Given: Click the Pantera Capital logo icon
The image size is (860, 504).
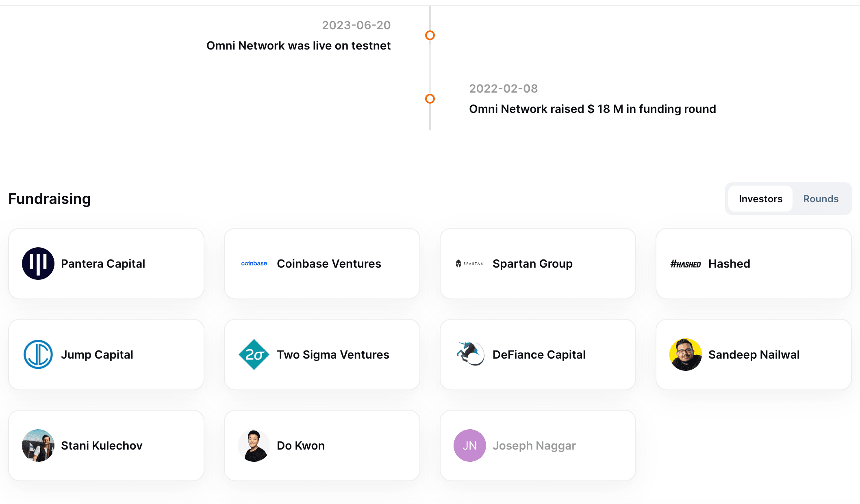Looking at the screenshot, I should [38, 264].
